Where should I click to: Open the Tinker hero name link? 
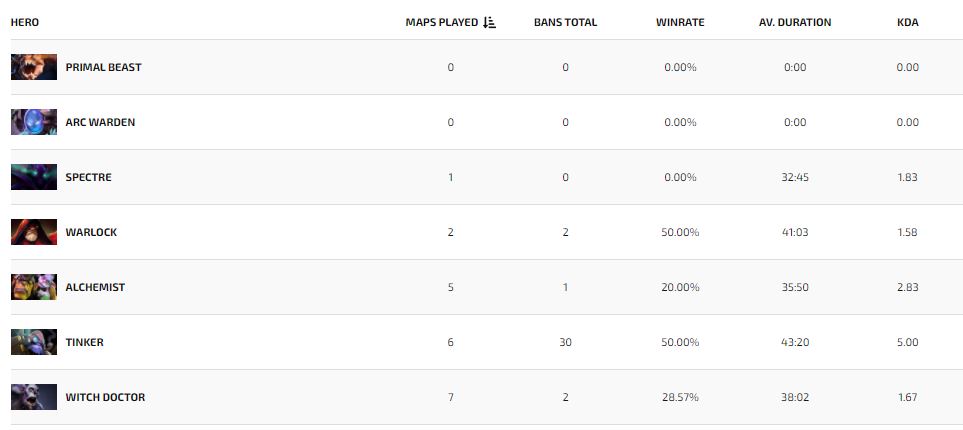84,342
